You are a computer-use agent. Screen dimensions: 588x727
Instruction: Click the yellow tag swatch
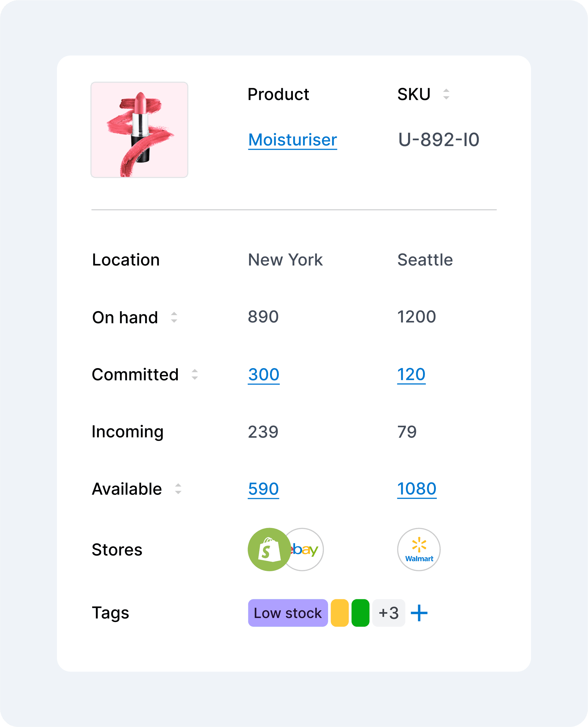tap(339, 613)
